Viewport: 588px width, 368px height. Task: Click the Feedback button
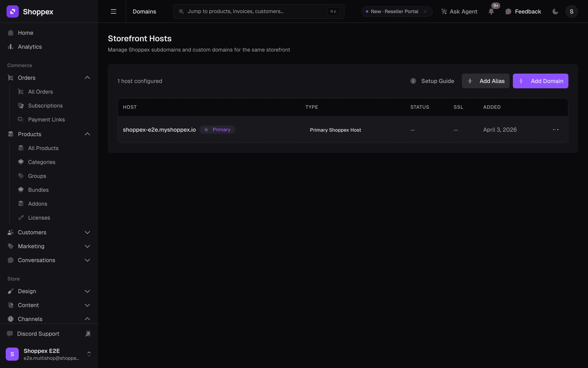(523, 11)
